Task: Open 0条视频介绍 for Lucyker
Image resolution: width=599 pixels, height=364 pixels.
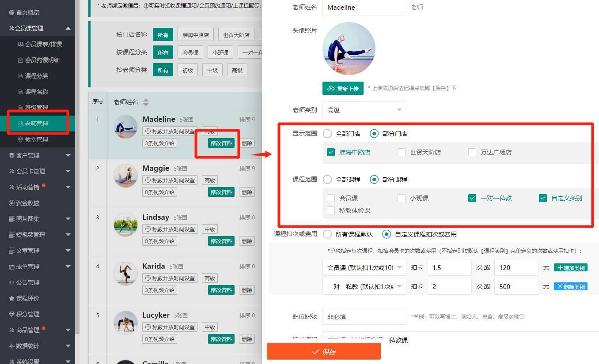Action: click(x=159, y=339)
